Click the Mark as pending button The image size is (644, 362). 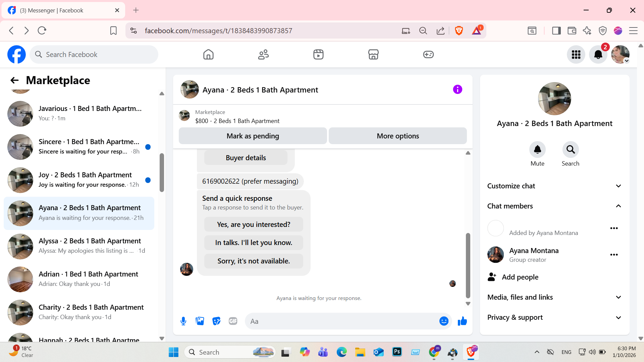tap(253, 136)
